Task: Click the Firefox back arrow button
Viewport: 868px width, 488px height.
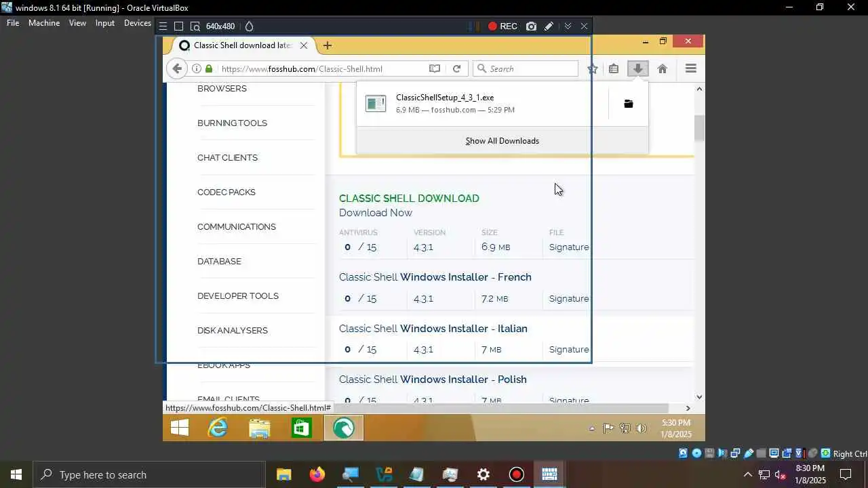Action: click(x=177, y=68)
